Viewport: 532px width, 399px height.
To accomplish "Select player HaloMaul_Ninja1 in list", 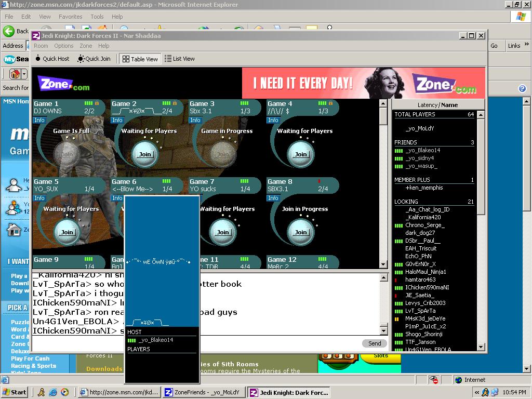I will point(425,272).
